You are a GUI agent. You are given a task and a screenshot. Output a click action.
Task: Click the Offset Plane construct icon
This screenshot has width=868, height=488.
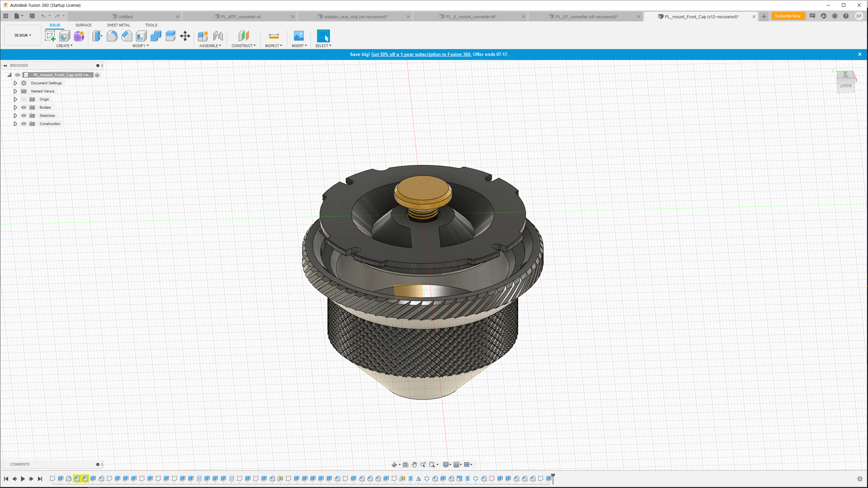(243, 36)
